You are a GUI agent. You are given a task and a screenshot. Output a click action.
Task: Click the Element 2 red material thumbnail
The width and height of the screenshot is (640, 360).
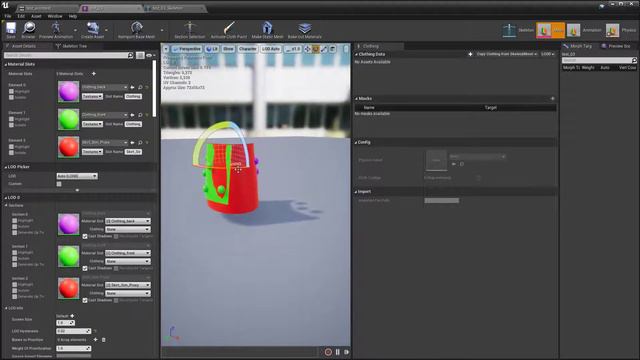pyautogui.click(x=68, y=147)
